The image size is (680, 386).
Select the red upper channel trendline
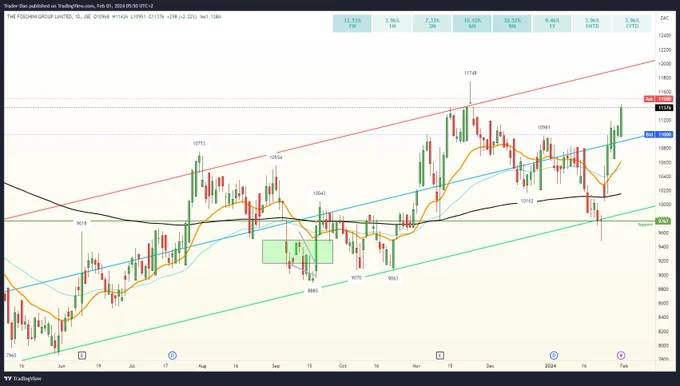[330, 140]
